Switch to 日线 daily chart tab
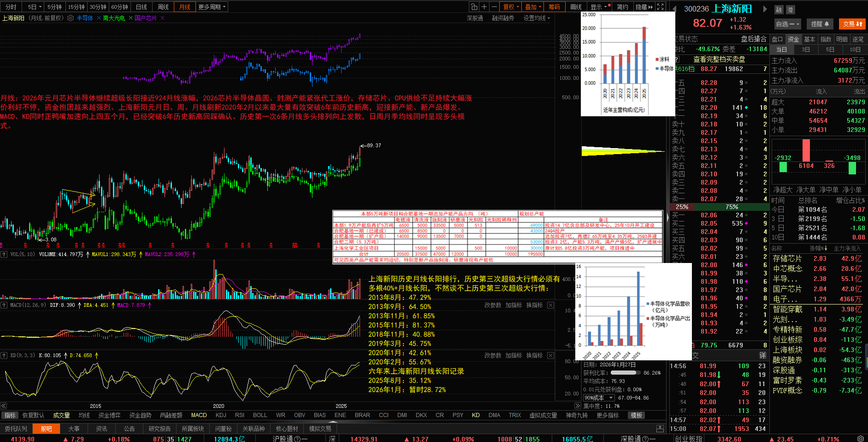Image resolution: width=868 pixels, height=442 pixels. 142,7
